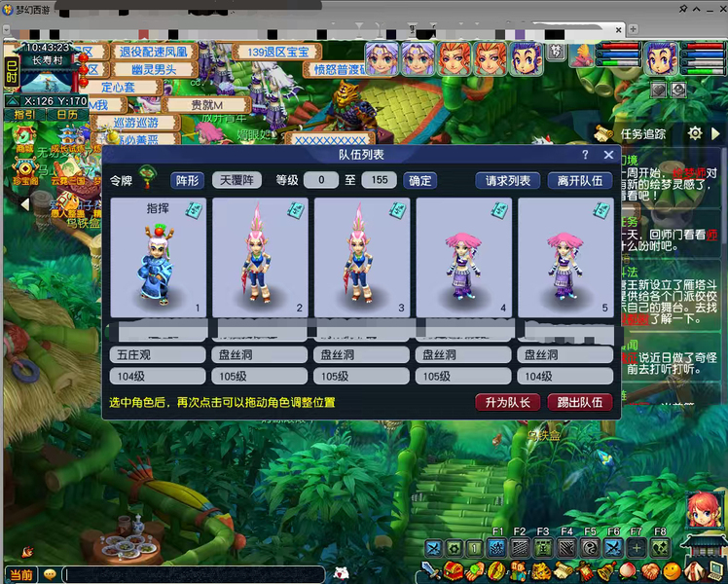
Task: Click the player health bar at top right
Action: click(x=703, y=47)
